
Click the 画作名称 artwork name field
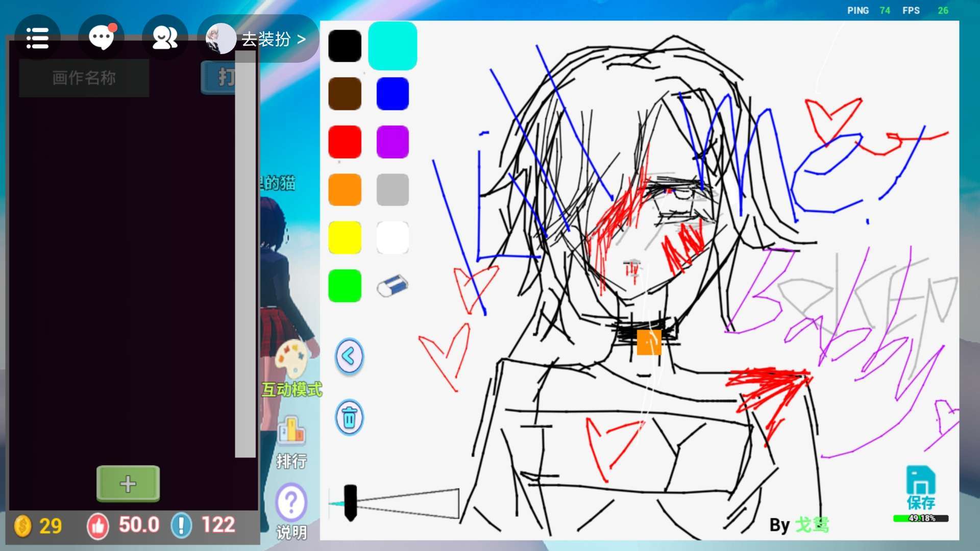pyautogui.click(x=84, y=78)
